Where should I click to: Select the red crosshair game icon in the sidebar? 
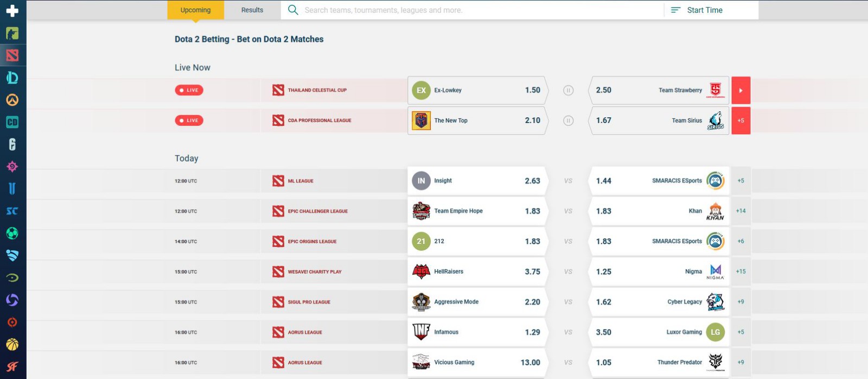(x=12, y=322)
